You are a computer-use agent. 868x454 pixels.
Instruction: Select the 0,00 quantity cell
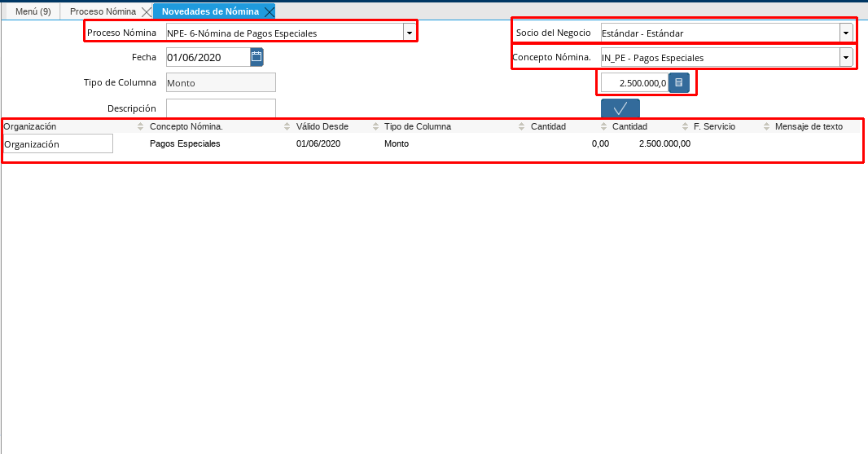(x=600, y=143)
